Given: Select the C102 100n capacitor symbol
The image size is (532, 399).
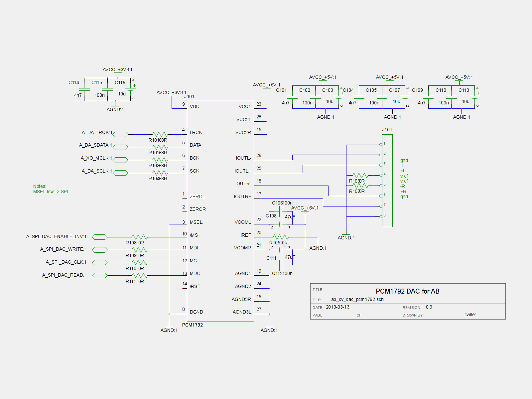Looking at the screenshot, I should (x=315, y=97).
